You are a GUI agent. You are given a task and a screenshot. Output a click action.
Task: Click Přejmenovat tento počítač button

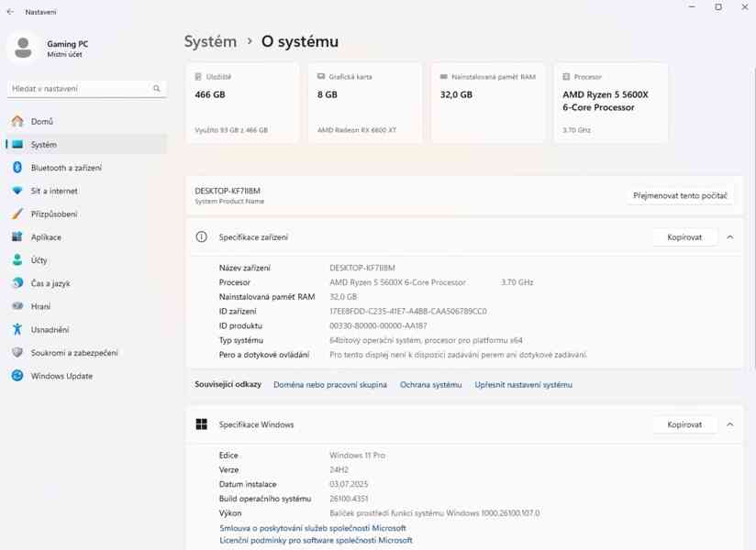(680, 195)
